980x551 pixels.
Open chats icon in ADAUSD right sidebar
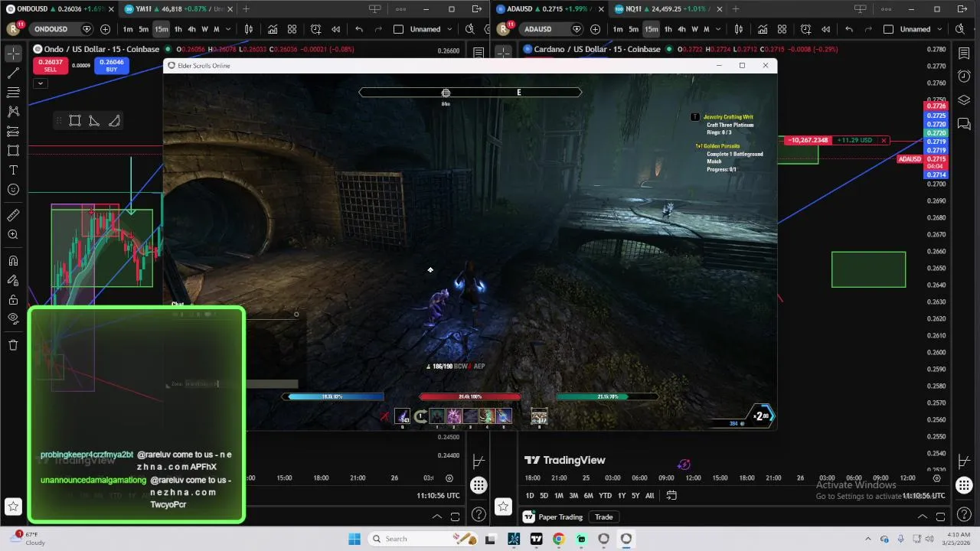(x=964, y=123)
